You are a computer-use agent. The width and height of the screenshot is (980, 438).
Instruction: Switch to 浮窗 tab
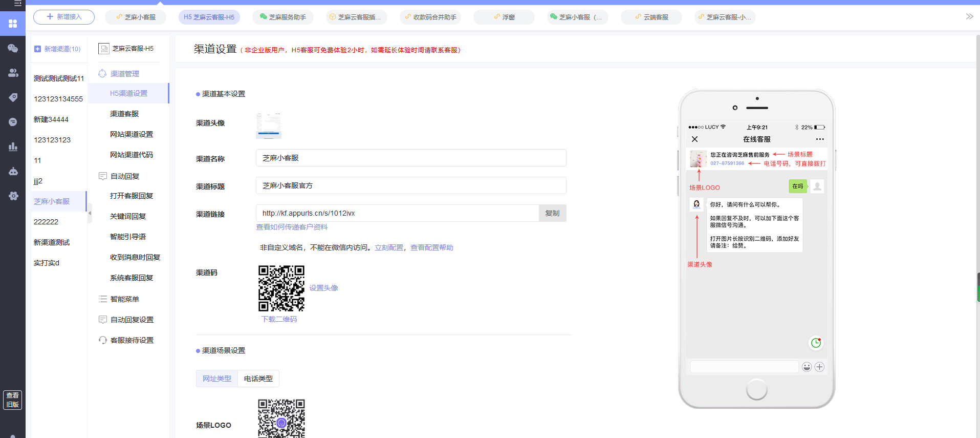click(504, 17)
